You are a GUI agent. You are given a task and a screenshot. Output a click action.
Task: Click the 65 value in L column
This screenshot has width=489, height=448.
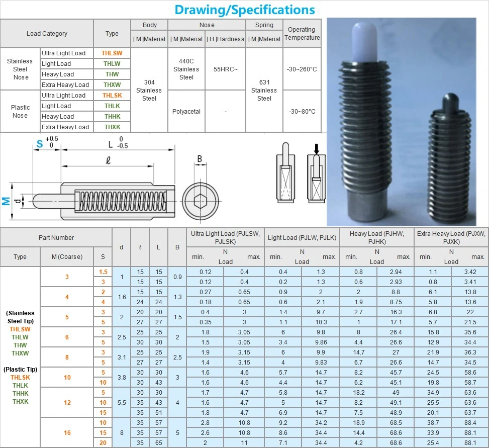click(x=159, y=442)
